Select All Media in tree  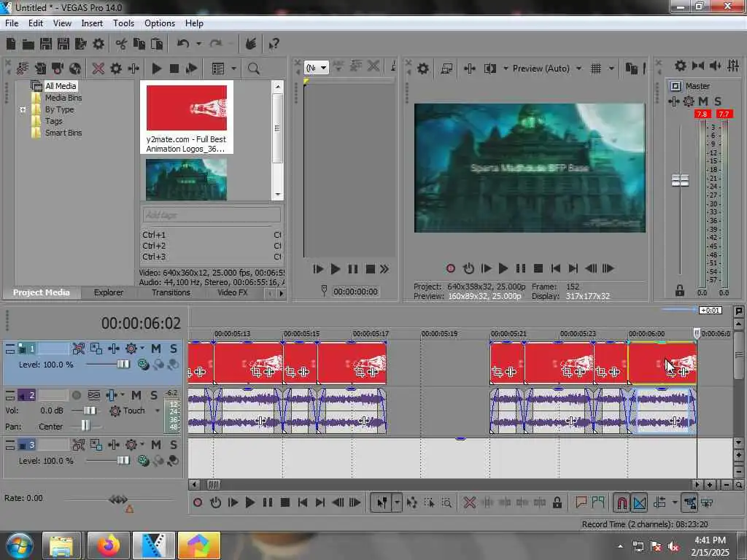[x=61, y=86]
